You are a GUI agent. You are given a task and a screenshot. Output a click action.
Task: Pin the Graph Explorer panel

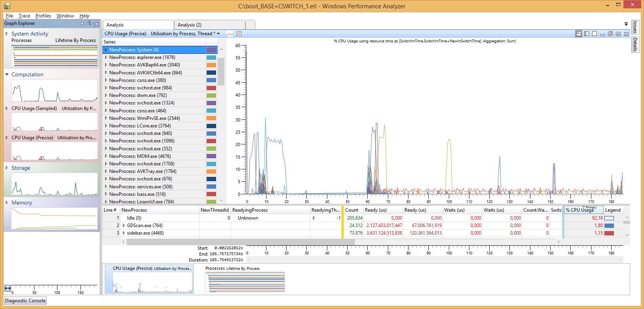[89, 24]
